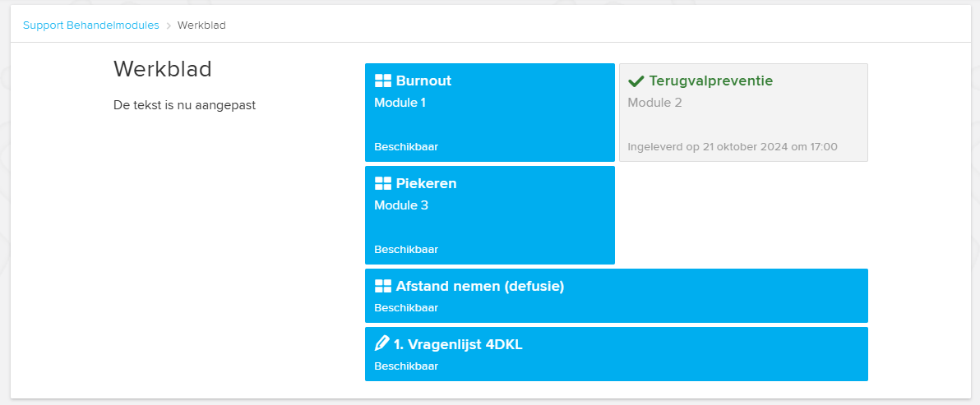
Task: Click the grid icon beside Burnout
Action: coord(382,81)
